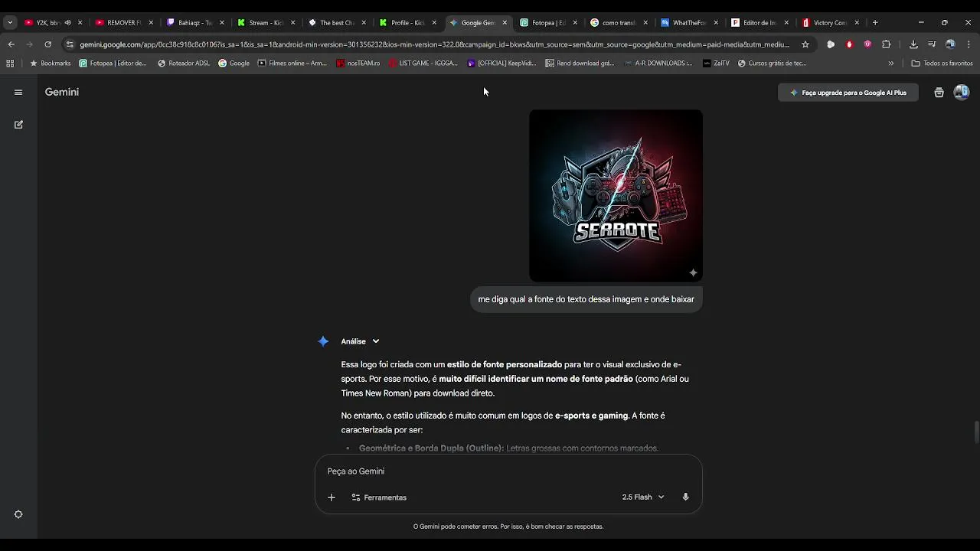This screenshot has width=980, height=551.
Task: Switch to the Fotopea editor tab
Action: click(x=548, y=23)
